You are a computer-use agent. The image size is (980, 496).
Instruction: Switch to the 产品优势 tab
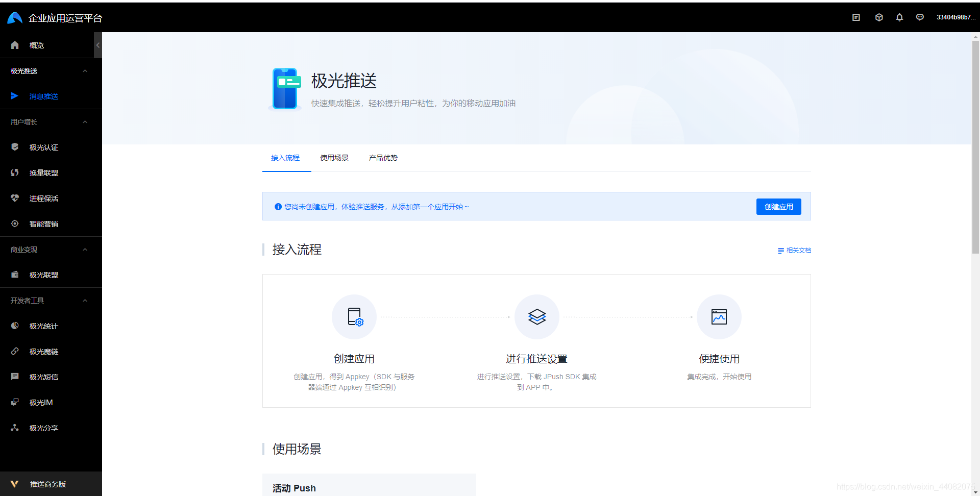point(383,158)
